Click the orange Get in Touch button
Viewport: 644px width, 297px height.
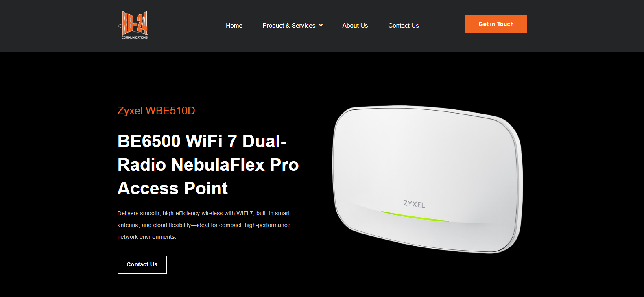click(496, 24)
